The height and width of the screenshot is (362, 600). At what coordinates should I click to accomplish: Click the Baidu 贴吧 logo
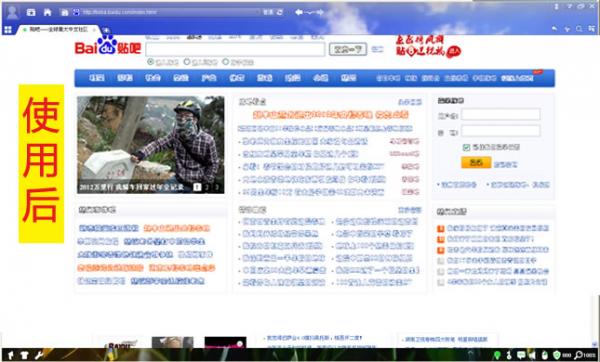[x=108, y=46]
